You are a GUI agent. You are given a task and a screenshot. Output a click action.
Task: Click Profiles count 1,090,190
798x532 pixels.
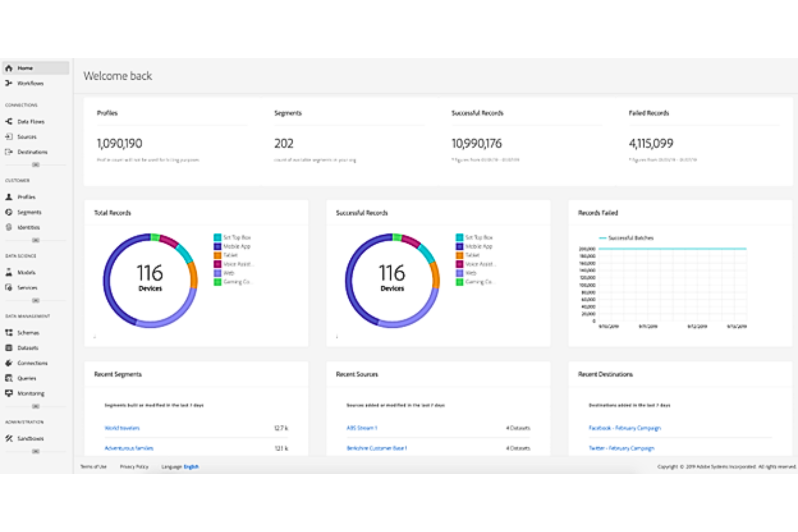pos(120,143)
